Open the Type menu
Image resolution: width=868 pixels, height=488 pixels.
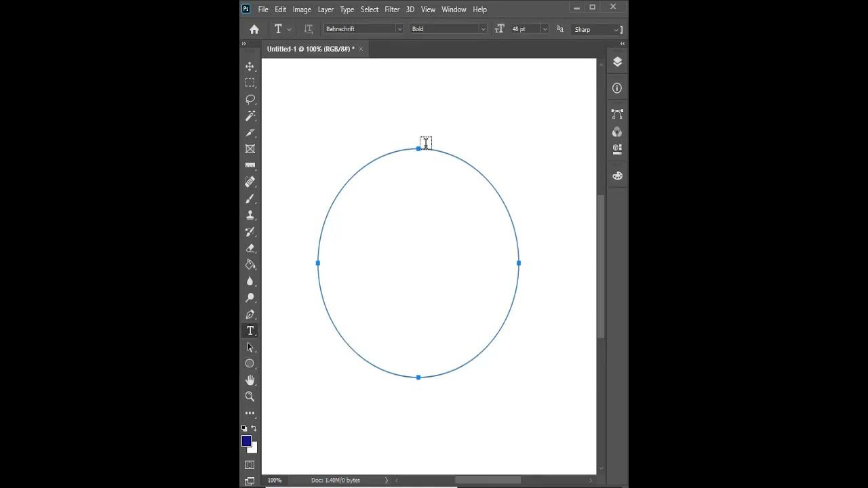(x=347, y=9)
